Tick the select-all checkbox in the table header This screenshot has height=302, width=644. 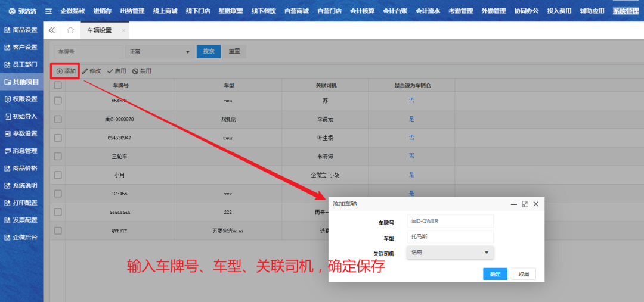click(58, 86)
